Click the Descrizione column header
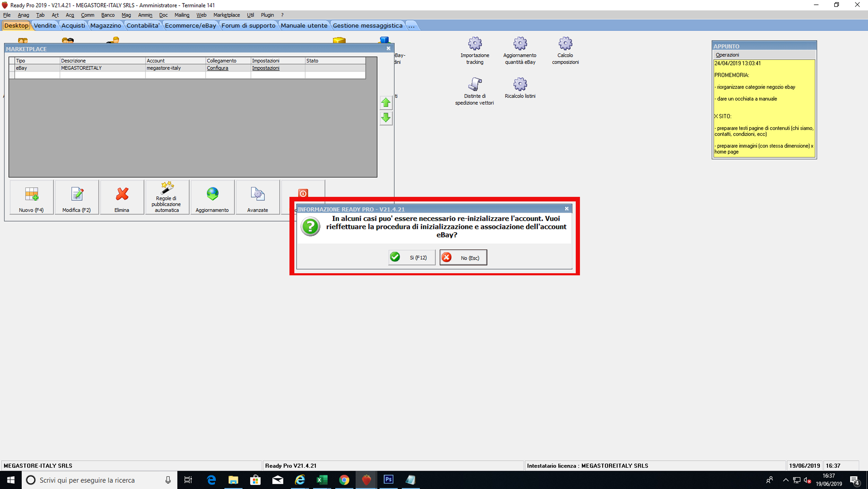This screenshot has width=868, height=489. pos(103,61)
